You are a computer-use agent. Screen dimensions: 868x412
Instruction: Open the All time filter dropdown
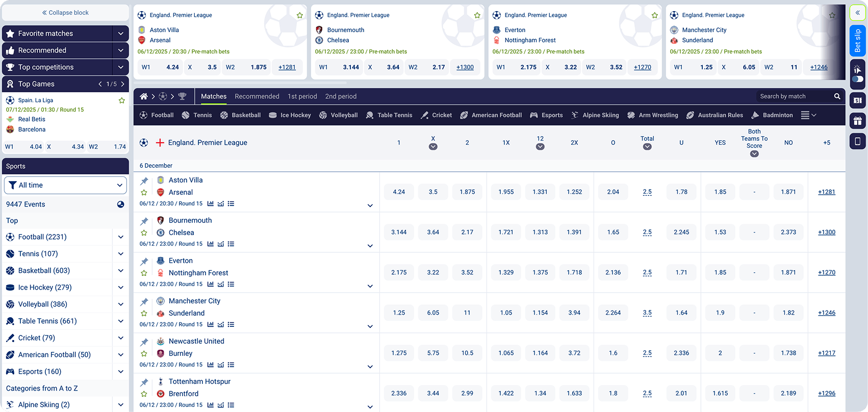pos(65,185)
